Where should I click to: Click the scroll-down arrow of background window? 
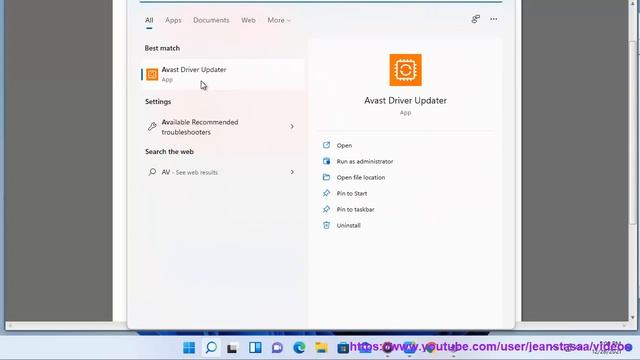click(x=633, y=317)
